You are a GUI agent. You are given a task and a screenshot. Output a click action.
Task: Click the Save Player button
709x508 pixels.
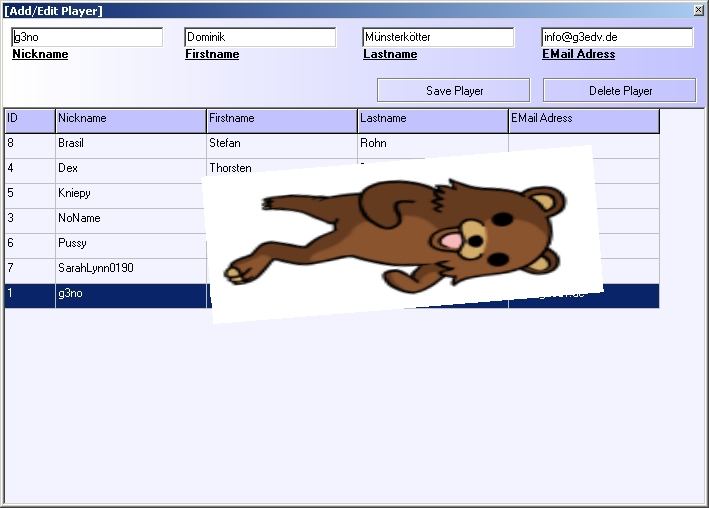tap(454, 90)
